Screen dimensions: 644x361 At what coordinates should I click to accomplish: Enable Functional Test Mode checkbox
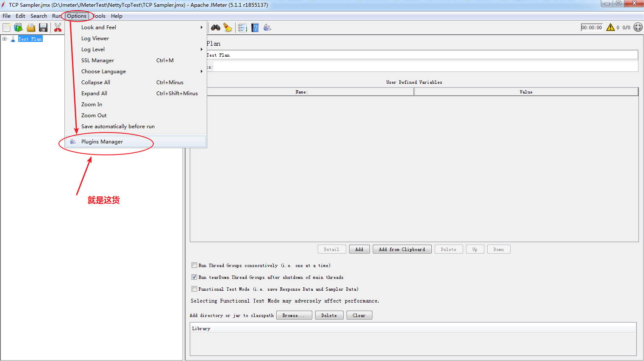[194, 289]
